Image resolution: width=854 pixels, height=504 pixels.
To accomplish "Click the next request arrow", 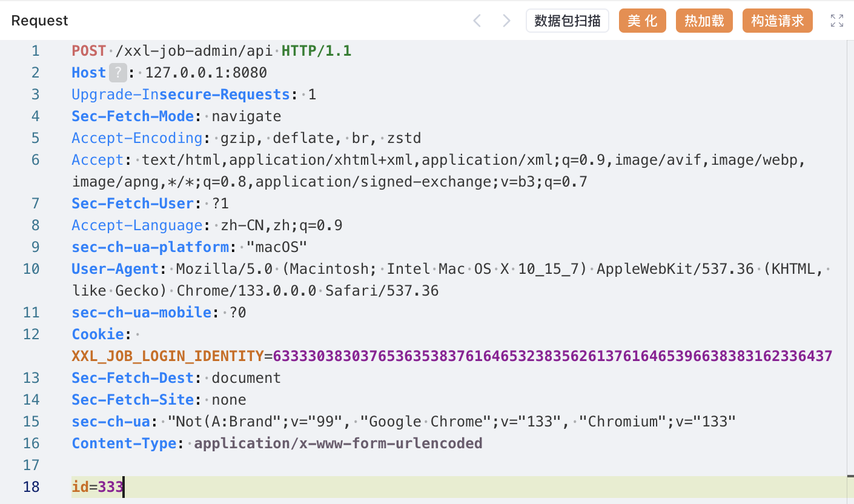I will point(506,21).
